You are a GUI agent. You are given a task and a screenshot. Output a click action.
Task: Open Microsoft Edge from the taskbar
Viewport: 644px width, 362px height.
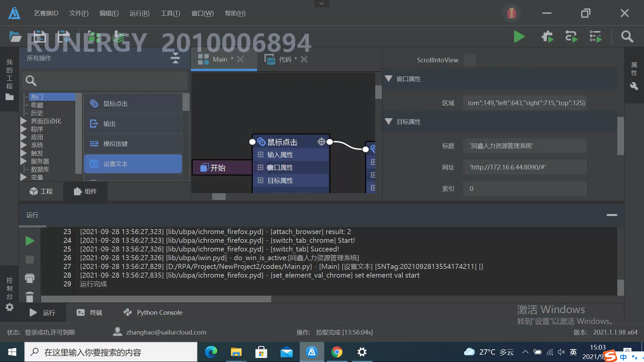(x=211, y=352)
